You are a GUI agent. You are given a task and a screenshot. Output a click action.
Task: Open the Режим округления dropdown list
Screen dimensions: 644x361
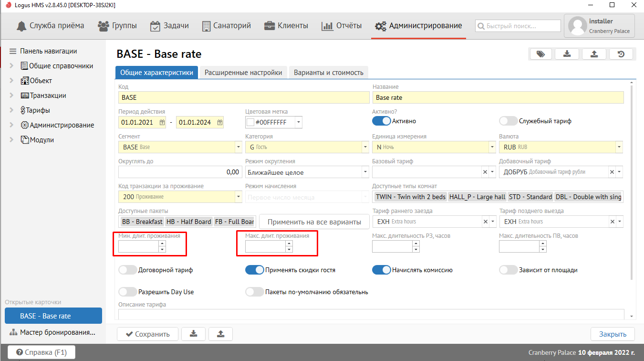point(365,172)
